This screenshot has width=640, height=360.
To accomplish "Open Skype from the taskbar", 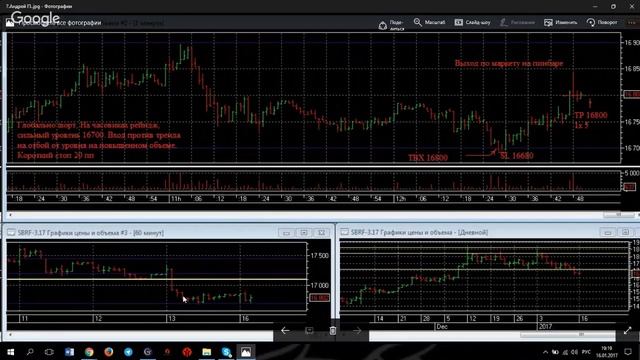I will coord(227,352).
